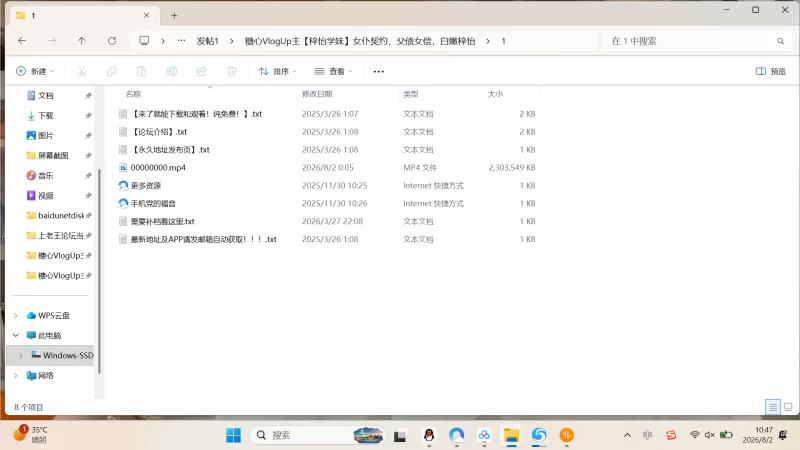Go back to the previous folder

click(22, 41)
